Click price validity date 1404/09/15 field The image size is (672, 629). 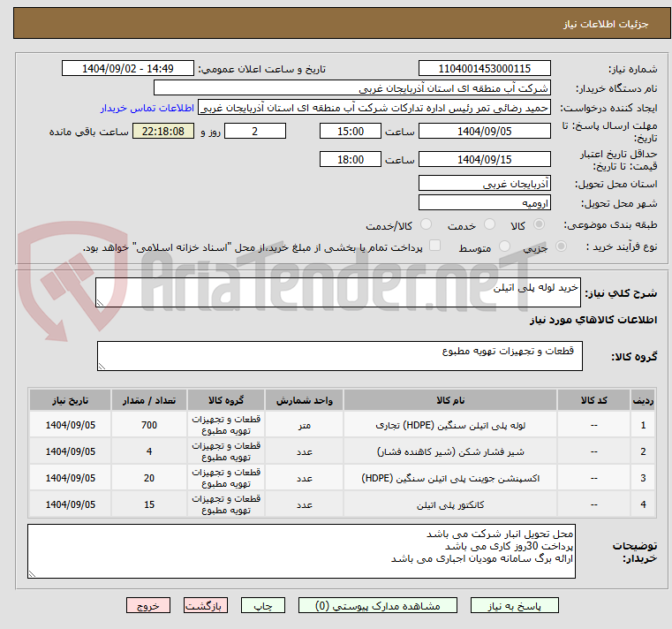pyautogui.click(x=484, y=159)
